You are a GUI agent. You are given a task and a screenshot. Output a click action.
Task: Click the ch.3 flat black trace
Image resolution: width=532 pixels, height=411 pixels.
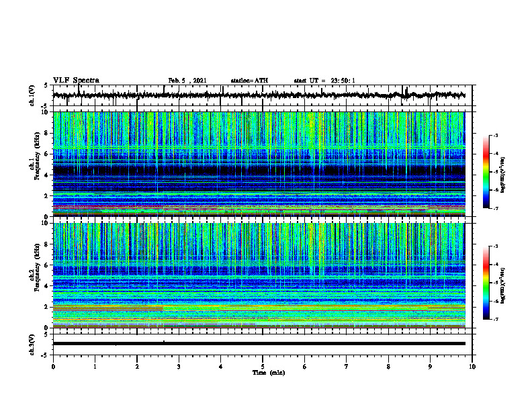click(259, 344)
